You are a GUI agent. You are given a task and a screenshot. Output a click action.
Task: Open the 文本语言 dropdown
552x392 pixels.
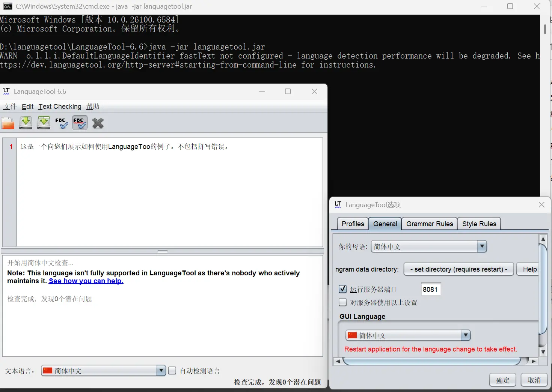[161, 371]
